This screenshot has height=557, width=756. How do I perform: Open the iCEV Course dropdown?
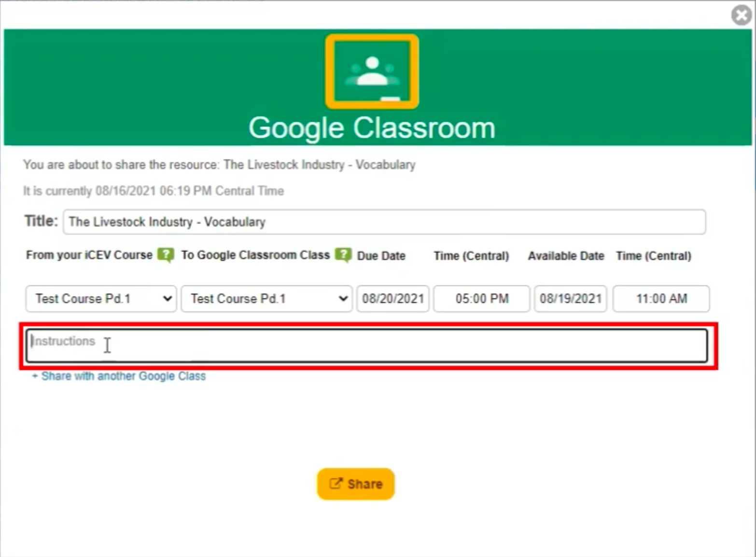tap(101, 299)
